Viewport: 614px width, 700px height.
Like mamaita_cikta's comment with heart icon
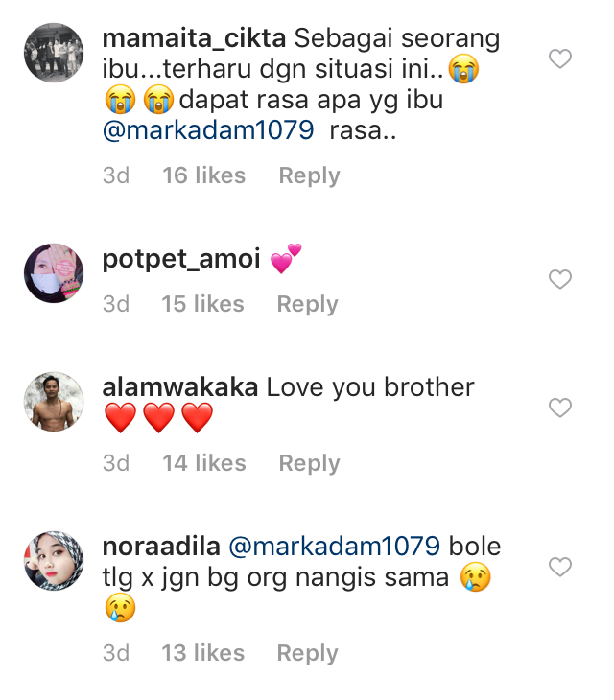[560, 58]
